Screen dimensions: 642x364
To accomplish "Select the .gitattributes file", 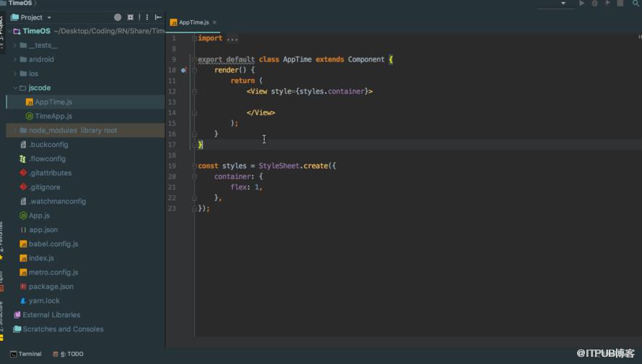I will (x=50, y=173).
